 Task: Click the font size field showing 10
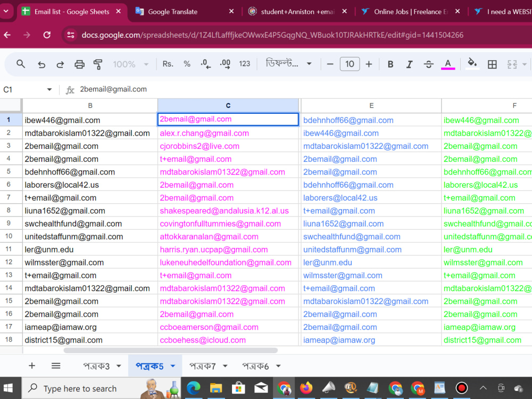pyautogui.click(x=350, y=64)
